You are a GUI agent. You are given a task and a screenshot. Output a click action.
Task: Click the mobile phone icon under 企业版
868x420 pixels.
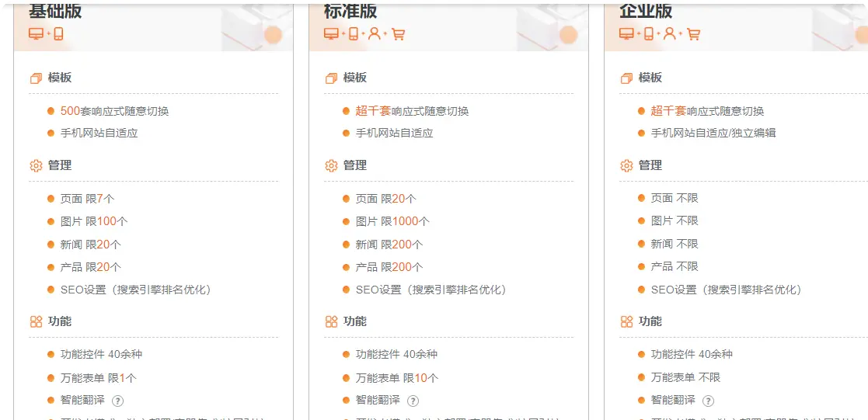(649, 34)
